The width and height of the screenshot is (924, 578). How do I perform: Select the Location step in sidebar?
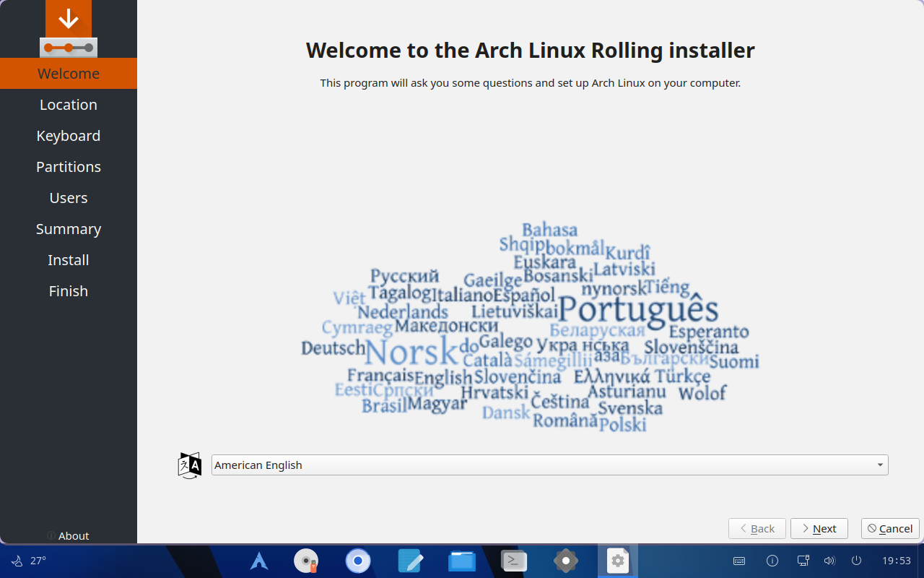pos(69,105)
